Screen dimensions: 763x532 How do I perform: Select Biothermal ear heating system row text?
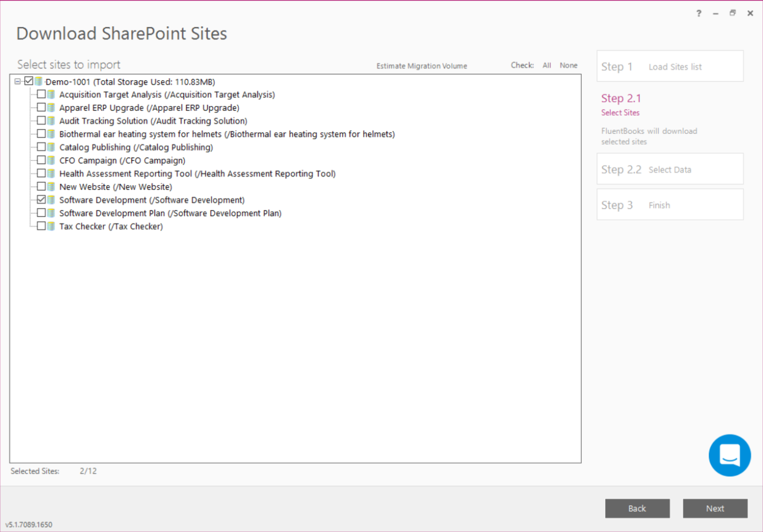coord(227,134)
